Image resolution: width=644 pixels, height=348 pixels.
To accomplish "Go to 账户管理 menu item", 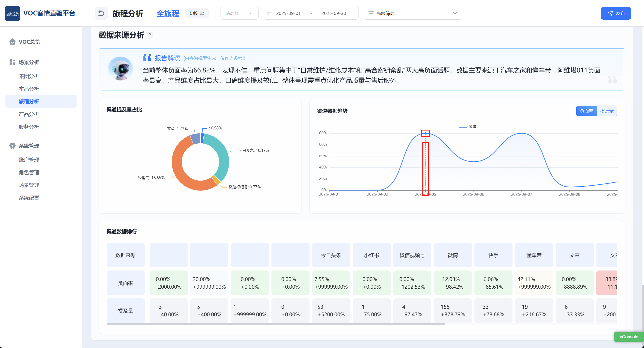I will pyautogui.click(x=29, y=160).
